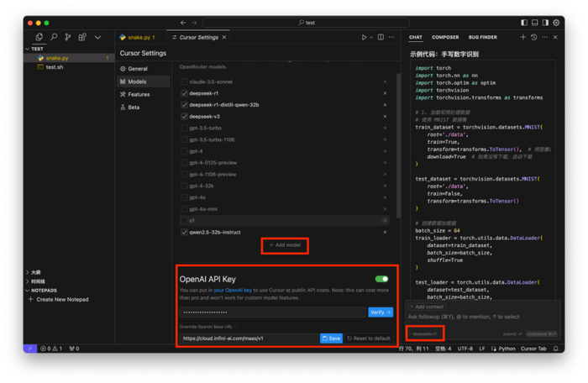Click the Save button for base URL
Viewport: 588px width, 383px height.
[331, 338]
